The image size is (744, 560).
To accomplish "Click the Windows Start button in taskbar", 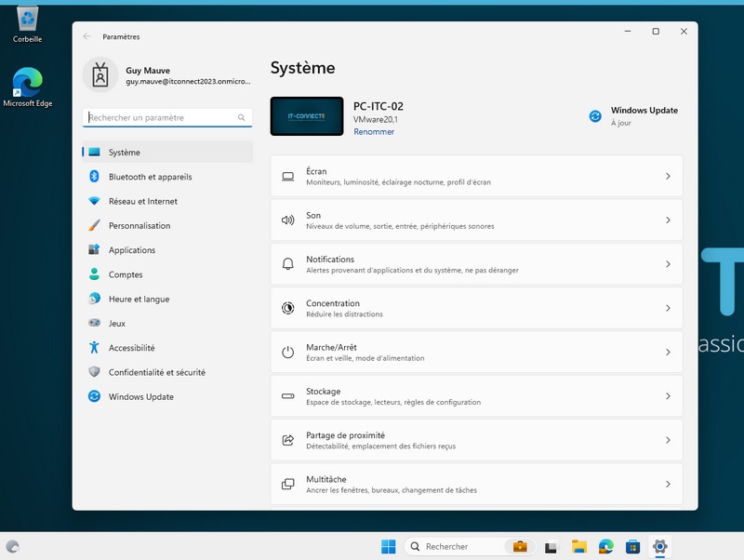I will coord(388,547).
